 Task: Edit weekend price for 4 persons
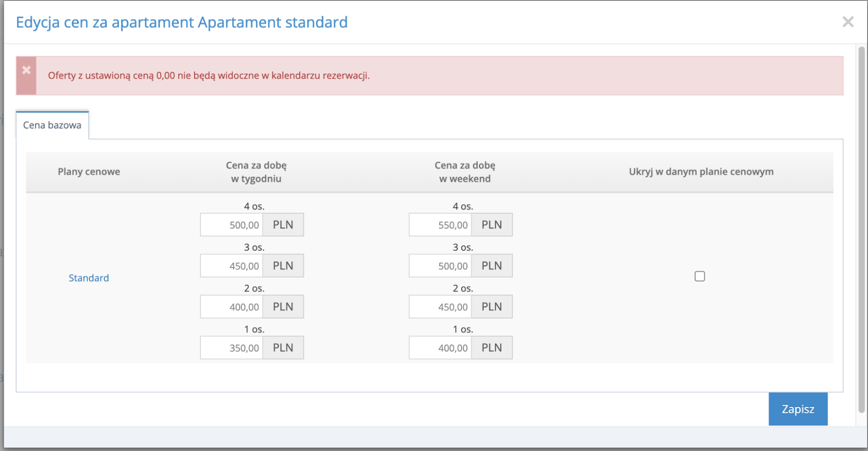pyautogui.click(x=440, y=225)
